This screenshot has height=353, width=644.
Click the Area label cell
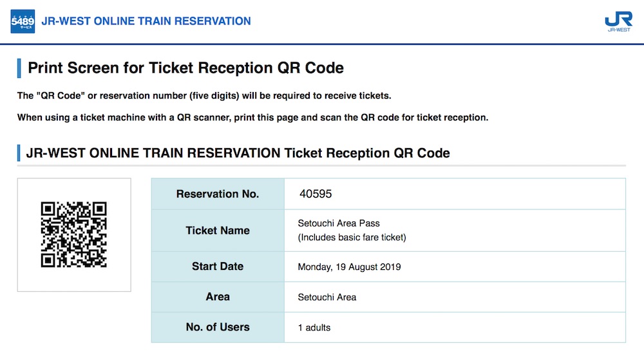pyautogui.click(x=218, y=297)
